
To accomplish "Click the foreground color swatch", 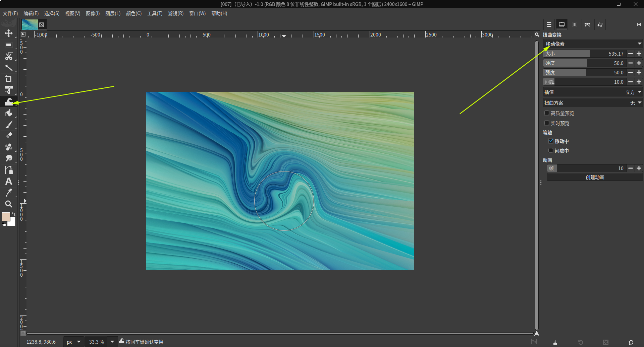I will (6, 217).
